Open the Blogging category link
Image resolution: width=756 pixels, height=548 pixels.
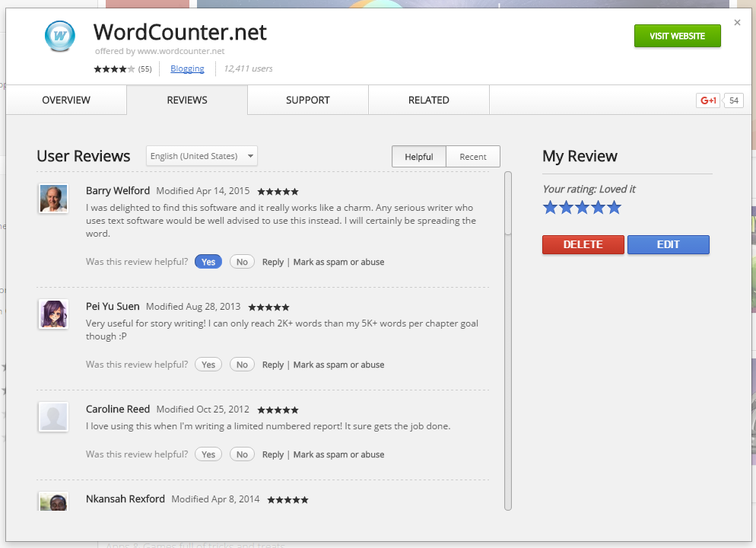(x=187, y=69)
